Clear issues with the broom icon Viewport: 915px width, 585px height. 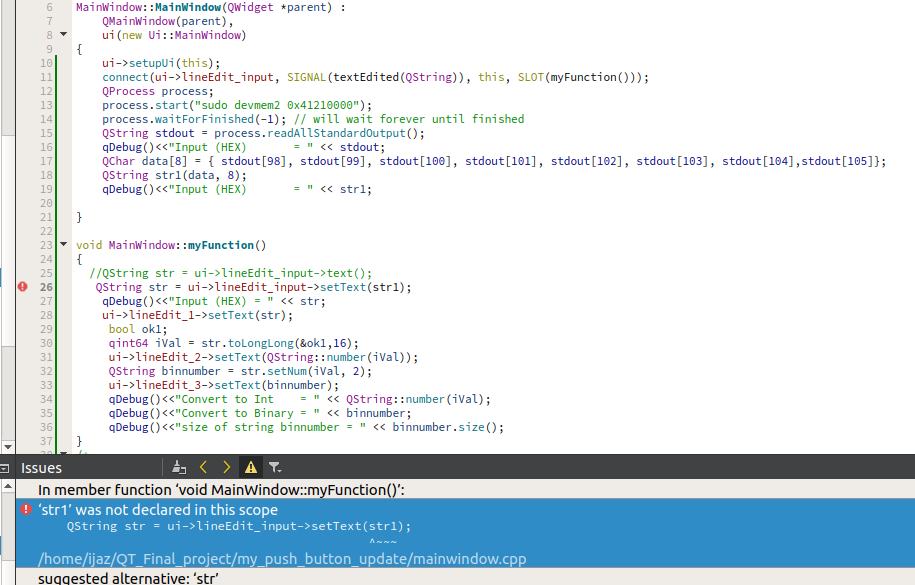[179, 467]
